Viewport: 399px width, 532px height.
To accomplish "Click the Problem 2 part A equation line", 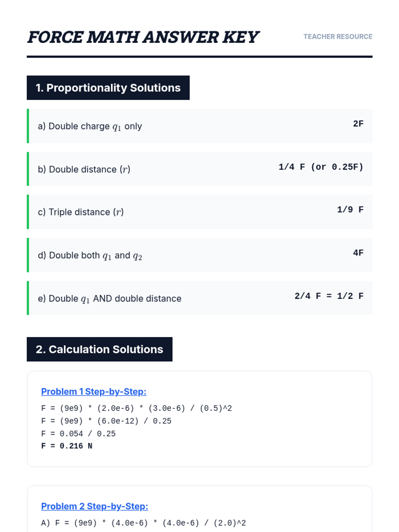I will tap(144, 523).
